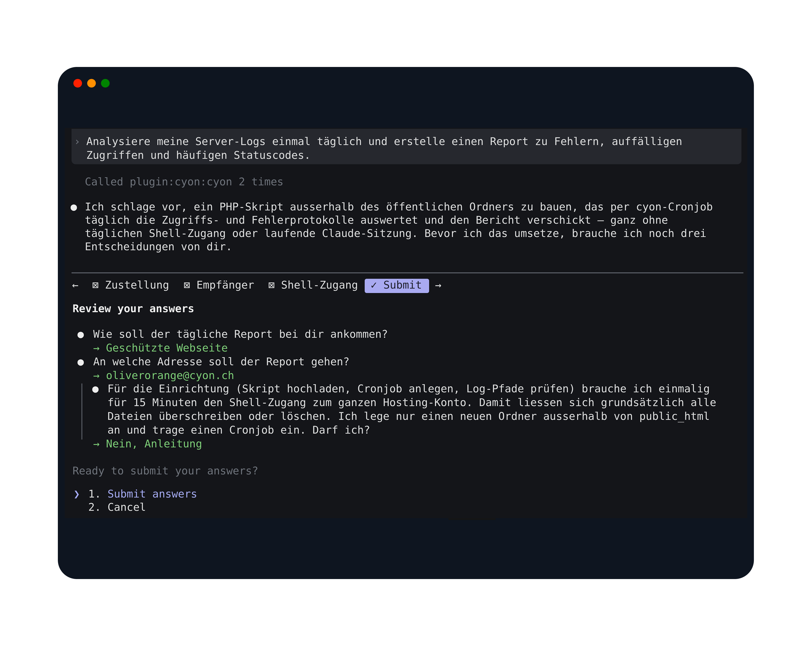Click the selection chevron beside Submit answers

(77, 494)
